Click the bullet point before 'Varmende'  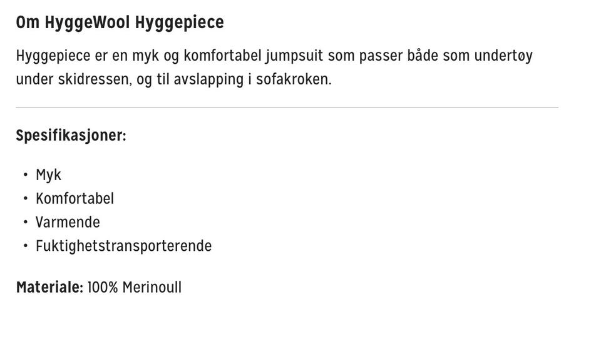25,222
